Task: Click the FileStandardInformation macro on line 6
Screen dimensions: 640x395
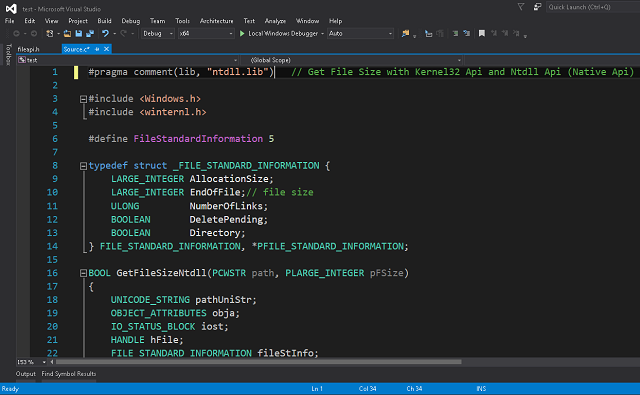Action: pos(198,139)
